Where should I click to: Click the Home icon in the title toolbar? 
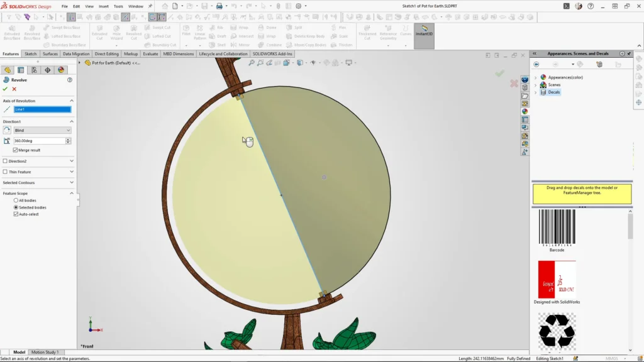[165, 6]
